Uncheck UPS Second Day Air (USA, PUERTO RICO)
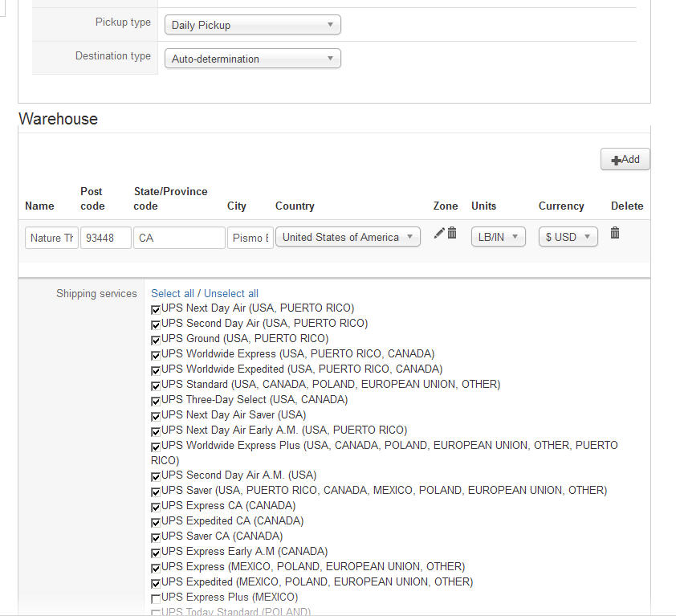The width and height of the screenshot is (676, 616). tap(156, 324)
